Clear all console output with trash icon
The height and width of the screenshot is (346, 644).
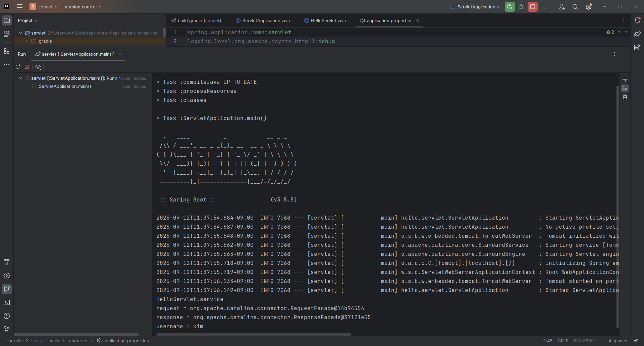pyautogui.click(x=625, y=97)
